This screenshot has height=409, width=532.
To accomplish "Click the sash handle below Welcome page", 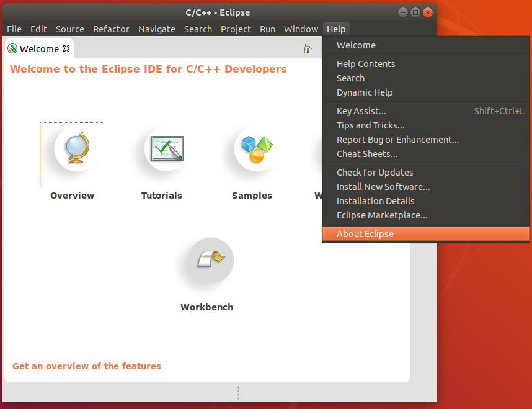I will (x=238, y=393).
